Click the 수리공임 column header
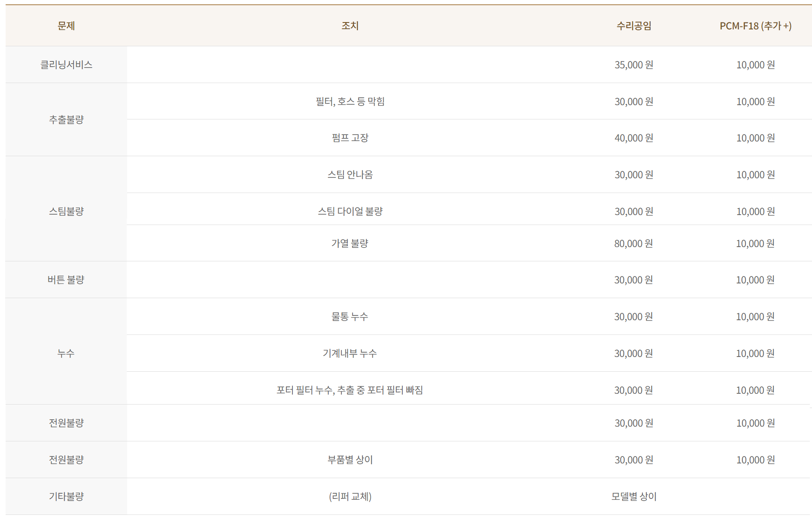The width and height of the screenshot is (812, 524). 634,26
